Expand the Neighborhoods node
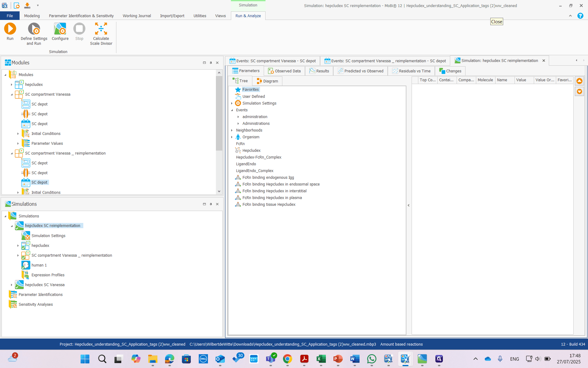588x368 pixels. tap(232, 130)
